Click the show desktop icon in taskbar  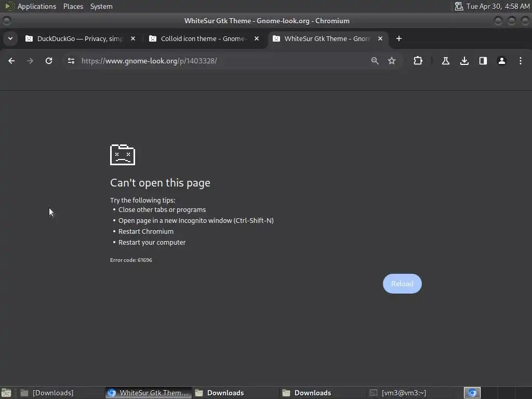(x=6, y=393)
